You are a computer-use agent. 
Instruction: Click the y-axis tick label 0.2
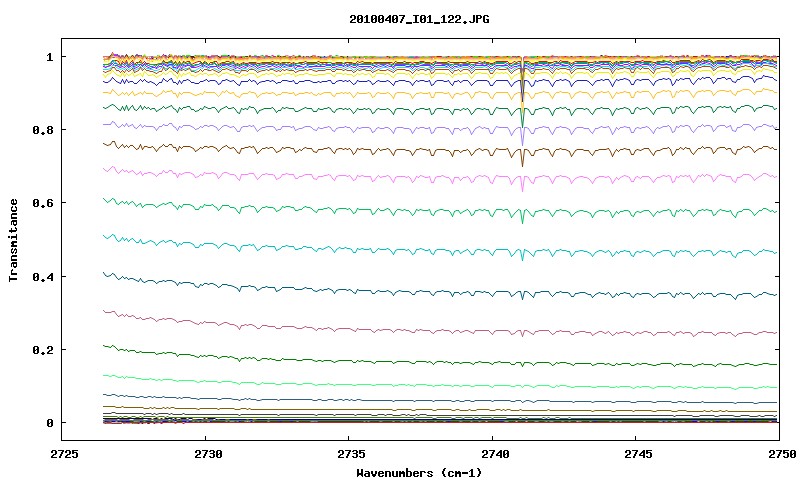(43, 350)
